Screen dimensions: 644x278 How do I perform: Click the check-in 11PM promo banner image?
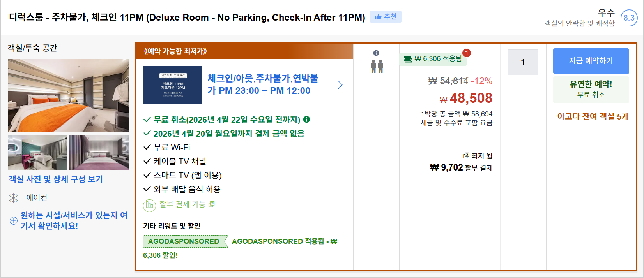(x=172, y=84)
